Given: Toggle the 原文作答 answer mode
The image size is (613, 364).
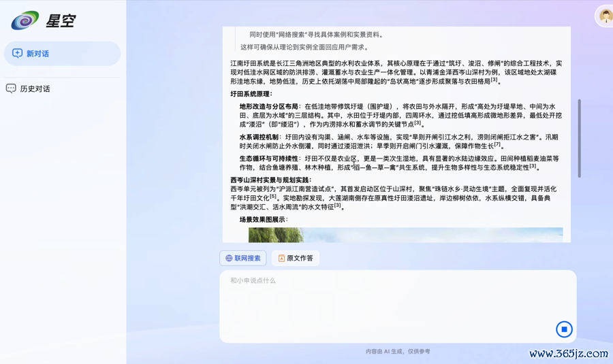Looking at the screenshot, I should 296,259.
